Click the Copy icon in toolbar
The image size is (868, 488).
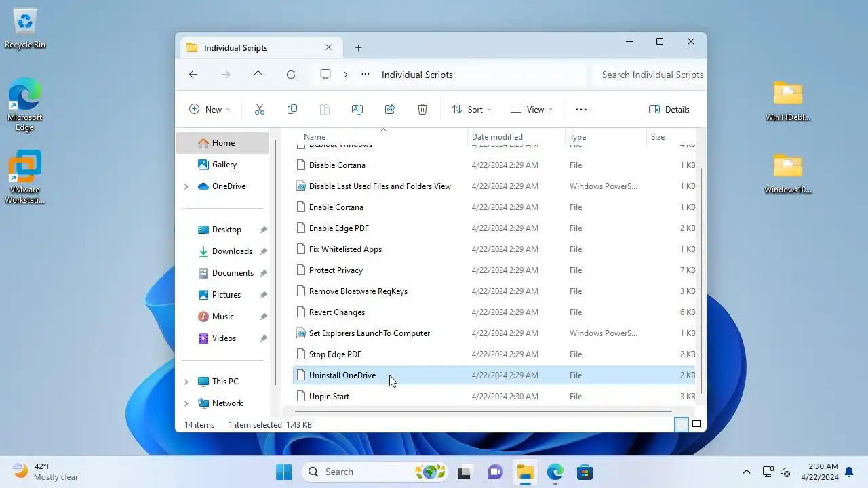pos(292,109)
